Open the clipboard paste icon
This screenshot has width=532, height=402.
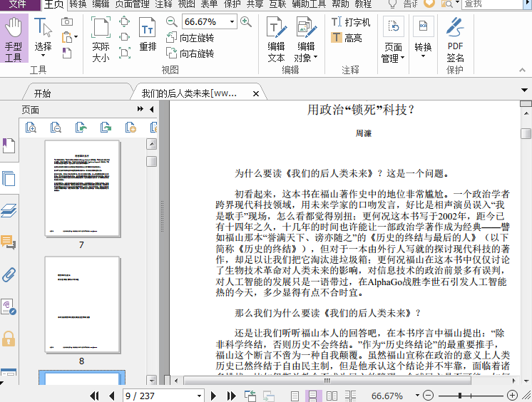click(x=67, y=37)
